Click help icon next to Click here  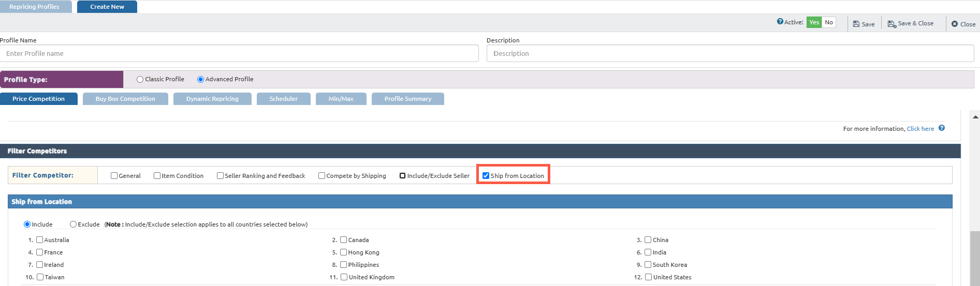(942, 128)
